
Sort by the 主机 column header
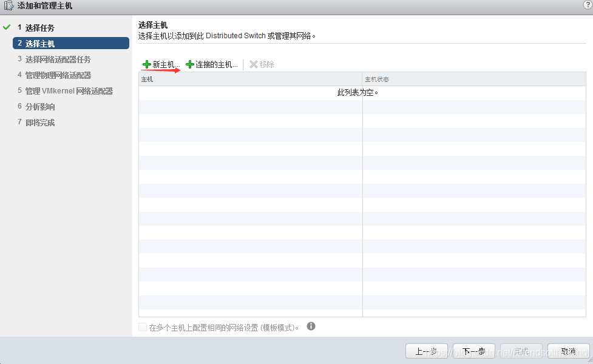coord(250,79)
